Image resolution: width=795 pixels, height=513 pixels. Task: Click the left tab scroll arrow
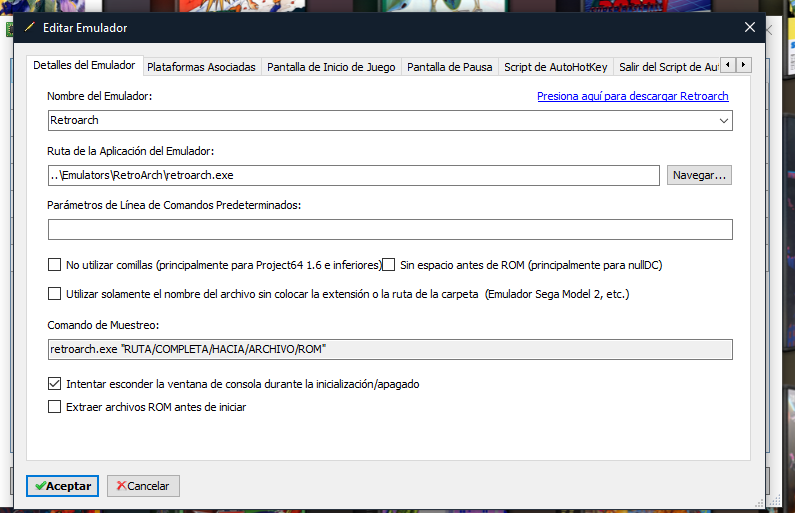pos(728,65)
